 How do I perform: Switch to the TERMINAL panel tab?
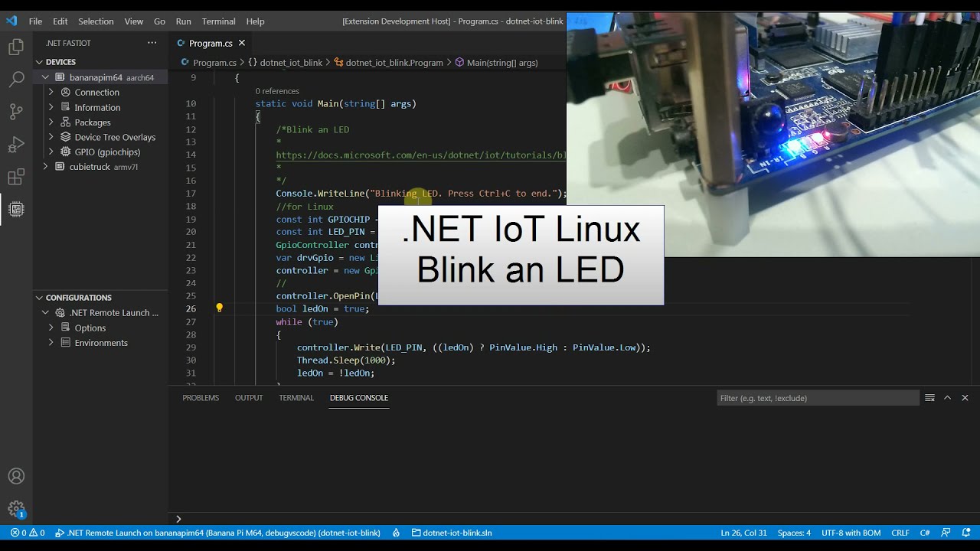pyautogui.click(x=296, y=398)
